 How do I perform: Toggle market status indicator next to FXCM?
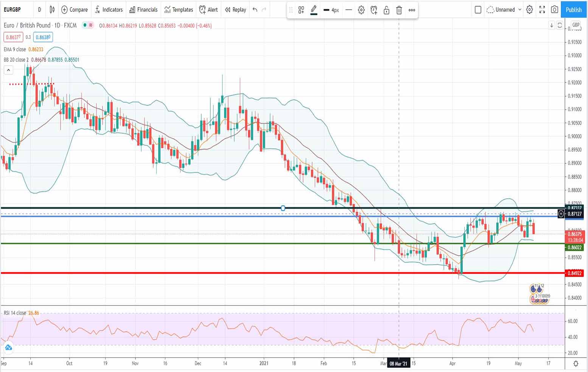point(85,25)
